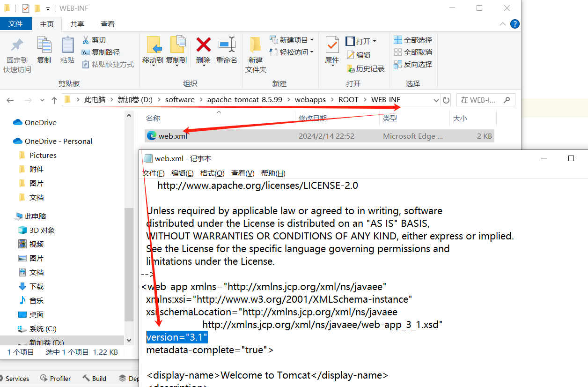Viewport: 588px width, 387px height.
Task: Select 3D Objects in navigation pane
Action: (x=37, y=230)
